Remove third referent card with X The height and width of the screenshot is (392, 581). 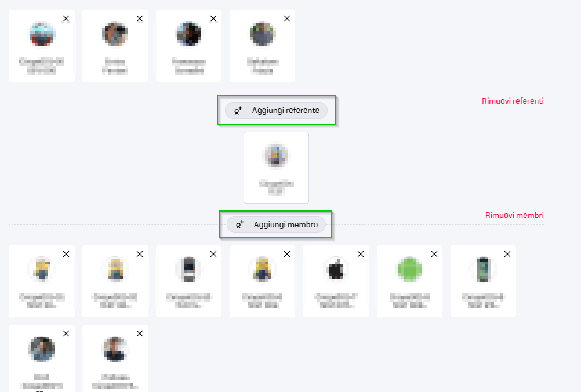[x=213, y=19]
